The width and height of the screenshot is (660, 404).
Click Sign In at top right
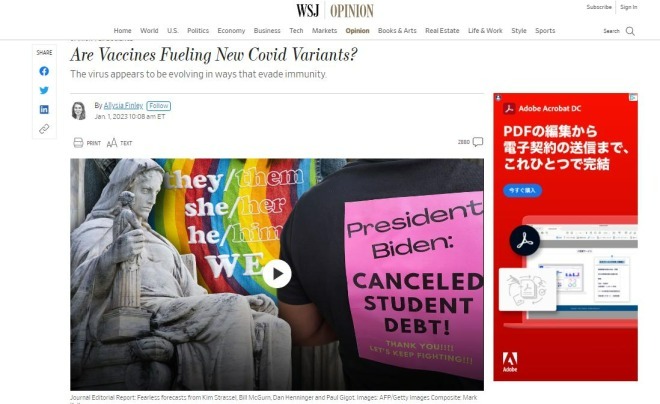click(x=628, y=7)
